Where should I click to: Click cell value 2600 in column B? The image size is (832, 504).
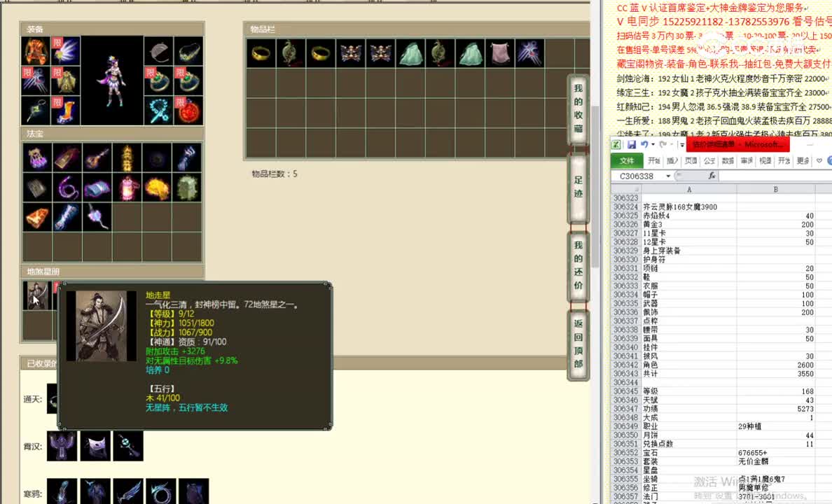pos(776,365)
